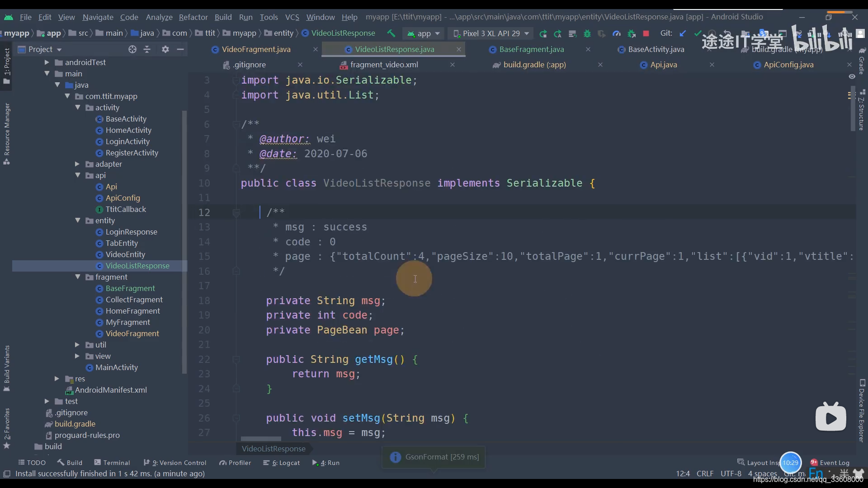Toggle the Build Variants side panel
Screen dimensions: 868x488
tap(7, 368)
